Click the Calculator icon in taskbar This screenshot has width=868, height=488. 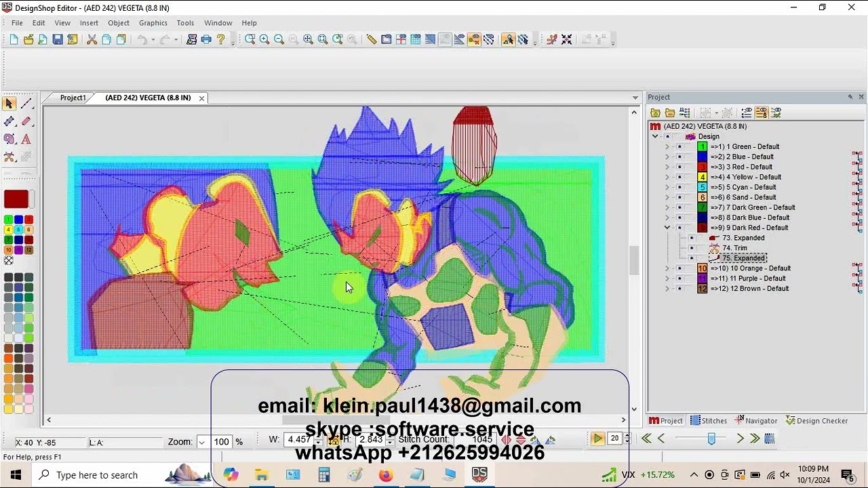pos(324,474)
